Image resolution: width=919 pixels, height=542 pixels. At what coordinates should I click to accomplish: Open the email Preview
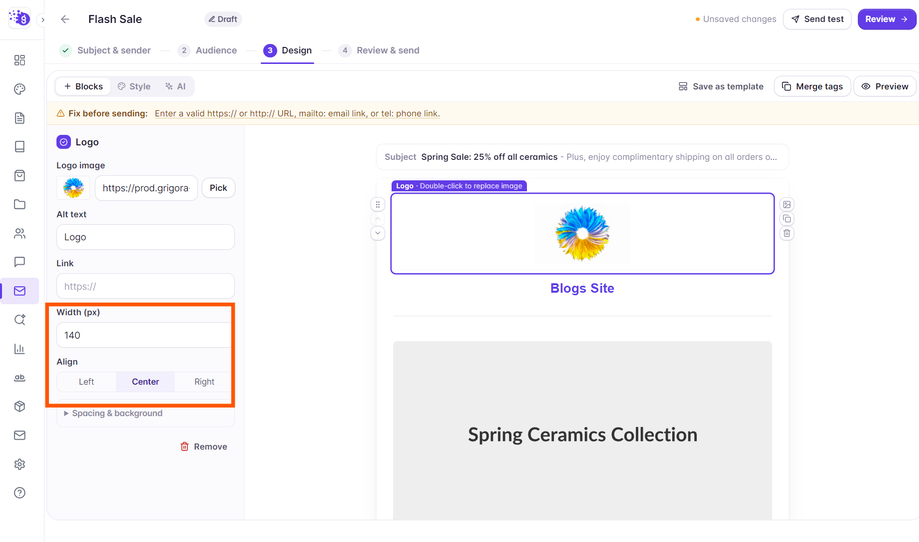click(x=885, y=86)
